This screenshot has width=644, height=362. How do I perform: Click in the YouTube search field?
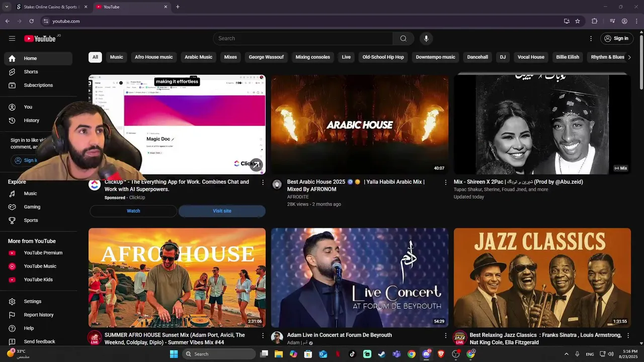click(303, 39)
